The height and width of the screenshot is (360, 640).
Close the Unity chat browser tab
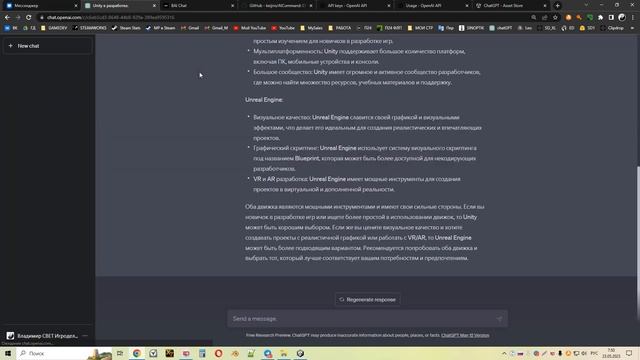pos(154,6)
